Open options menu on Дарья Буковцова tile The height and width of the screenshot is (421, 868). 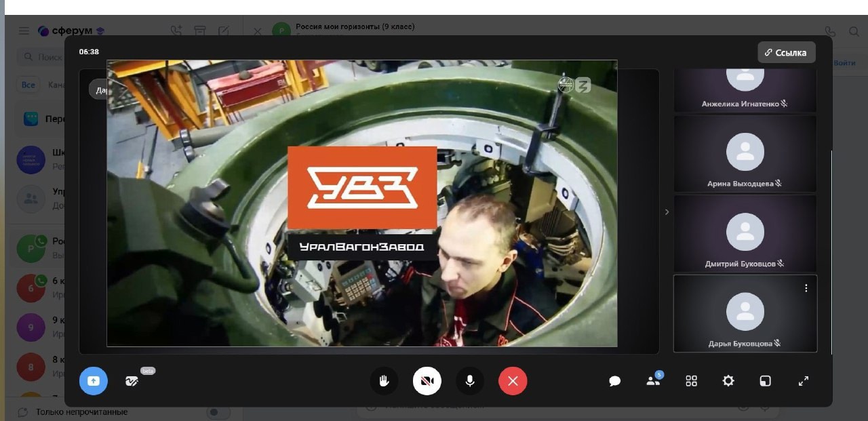pos(806,288)
